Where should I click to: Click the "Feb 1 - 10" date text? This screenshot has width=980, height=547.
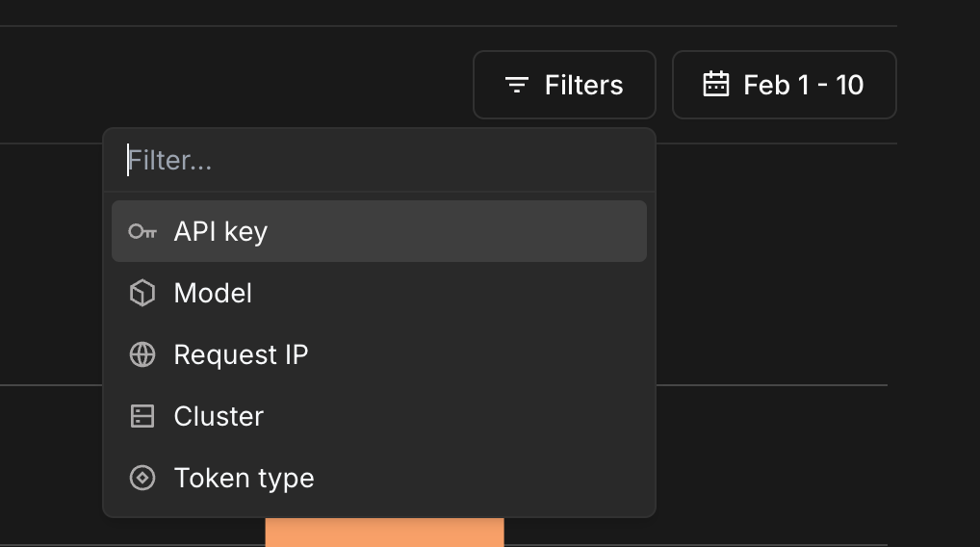tap(803, 86)
